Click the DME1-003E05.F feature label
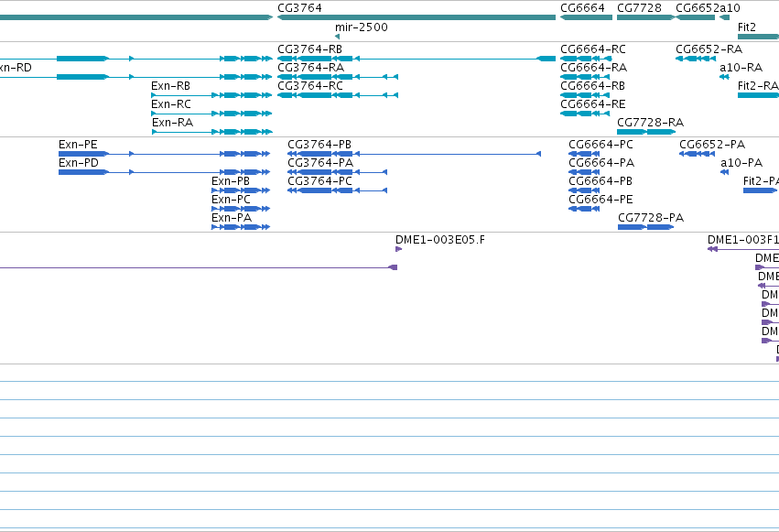This screenshot has height=532, width=779. point(440,240)
